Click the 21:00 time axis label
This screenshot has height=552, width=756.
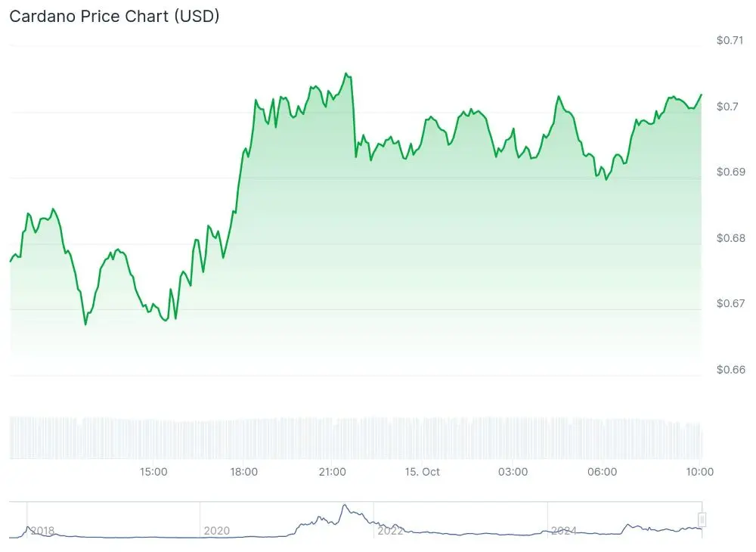click(333, 472)
